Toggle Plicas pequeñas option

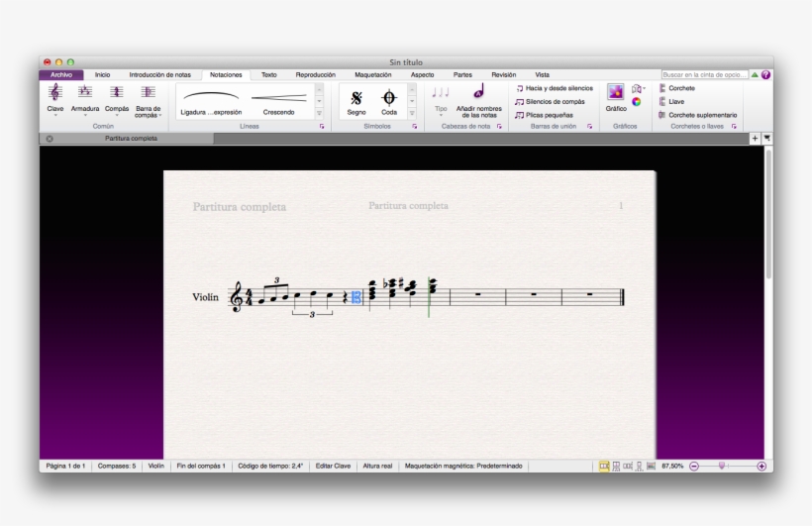545,115
